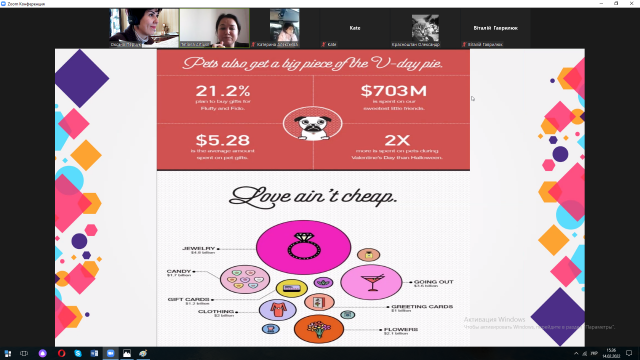Click the "FLOWERS" label
640x360 pixels.
401,329
